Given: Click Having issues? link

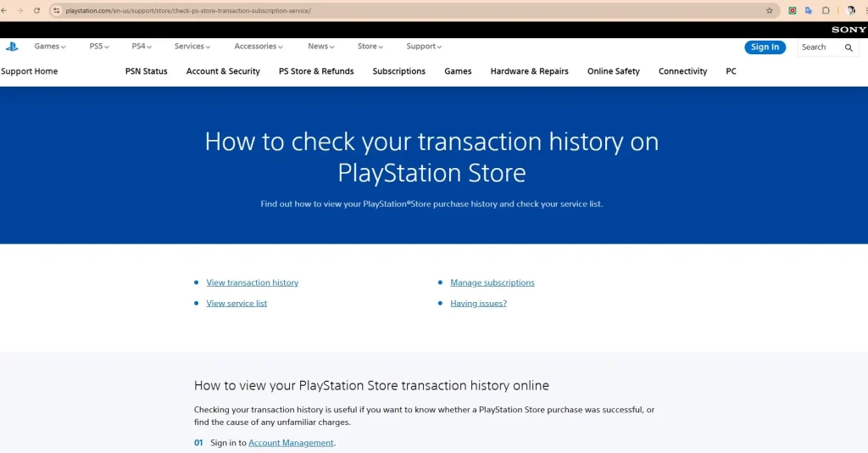Looking at the screenshot, I should tap(478, 304).
